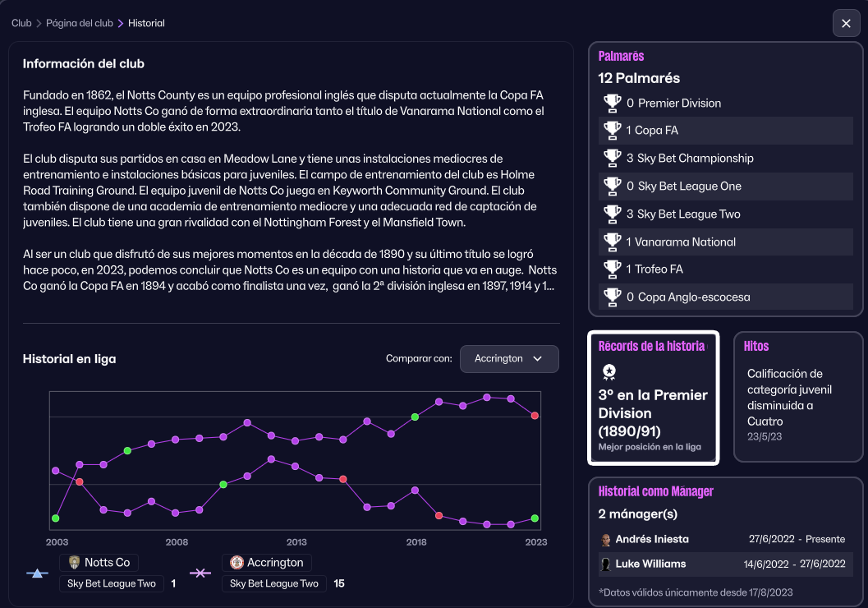Click Andrés Iniesta's manager portrait
The height and width of the screenshot is (608, 868).
[606, 540]
